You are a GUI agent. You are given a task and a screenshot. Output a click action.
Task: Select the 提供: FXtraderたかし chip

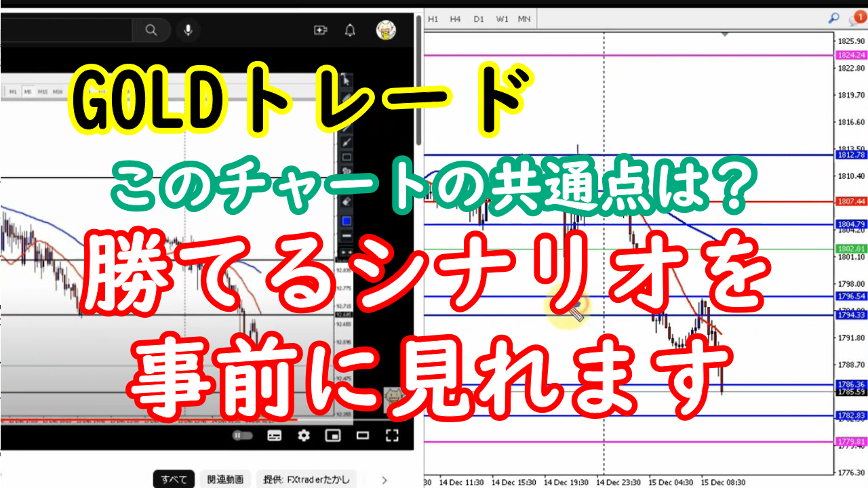(307, 480)
